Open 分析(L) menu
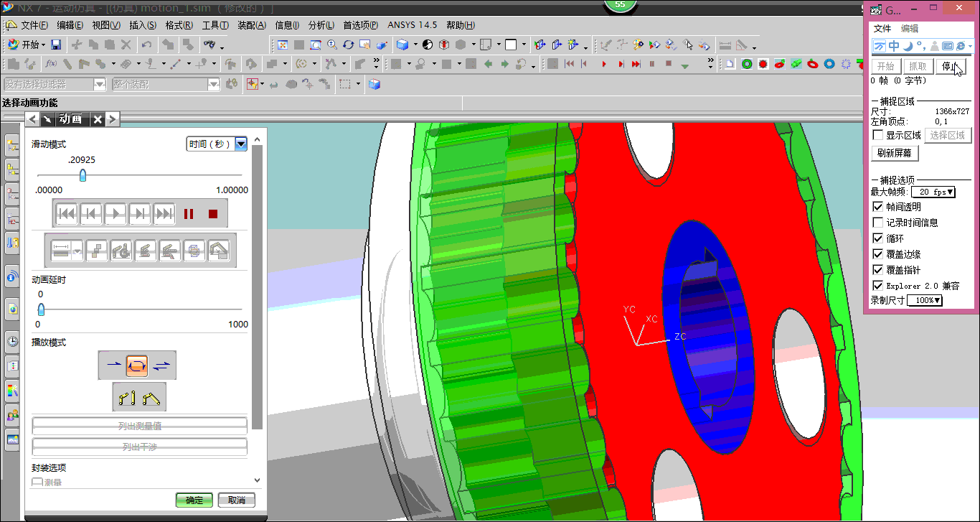 pyautogui.click(x=321, y=25)
